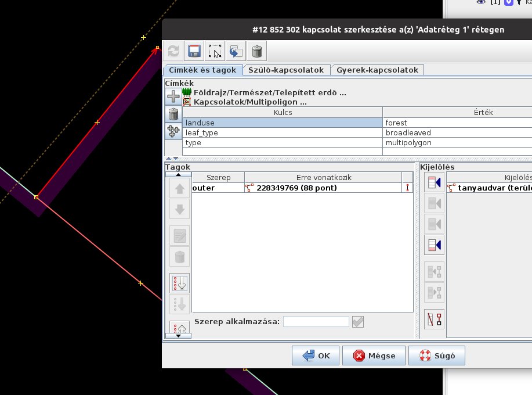532x395 pixels.
Task: Focus the Szerep alkalmazása input field
Action: pos(316,322)
